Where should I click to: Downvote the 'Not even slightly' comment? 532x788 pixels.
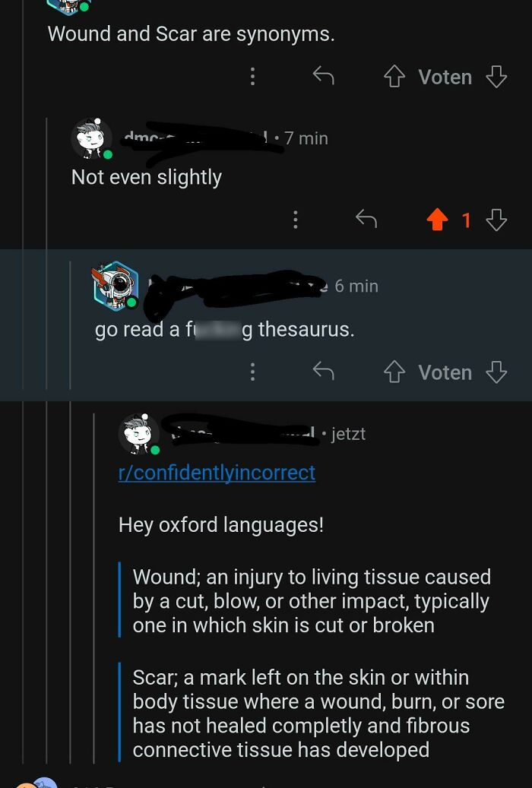coord(496,220)
